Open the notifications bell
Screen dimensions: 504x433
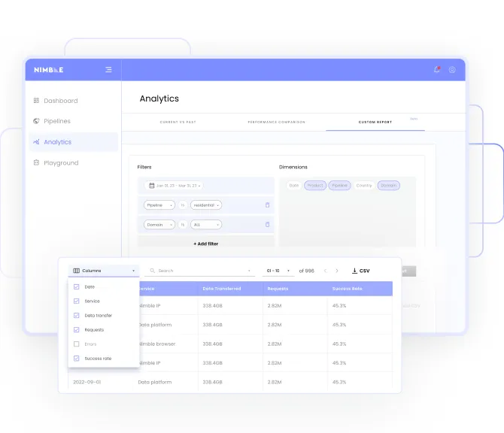click(437, 69)
